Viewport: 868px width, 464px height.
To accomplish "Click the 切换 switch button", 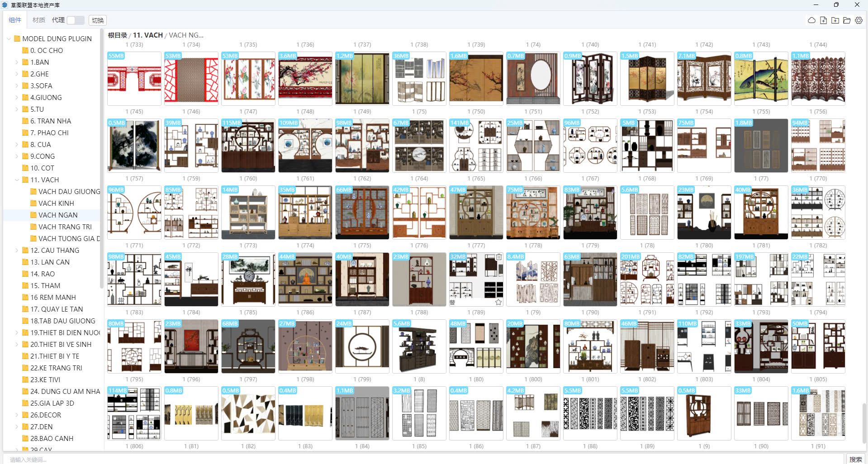I will pos(98,20).
